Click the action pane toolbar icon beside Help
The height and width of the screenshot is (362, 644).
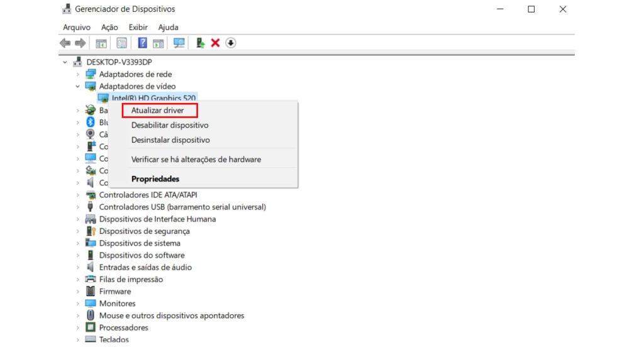click(158, 43)
